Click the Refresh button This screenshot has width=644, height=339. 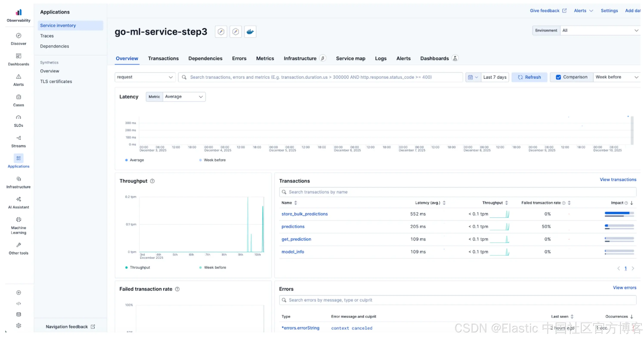click(x=529, y=77)
